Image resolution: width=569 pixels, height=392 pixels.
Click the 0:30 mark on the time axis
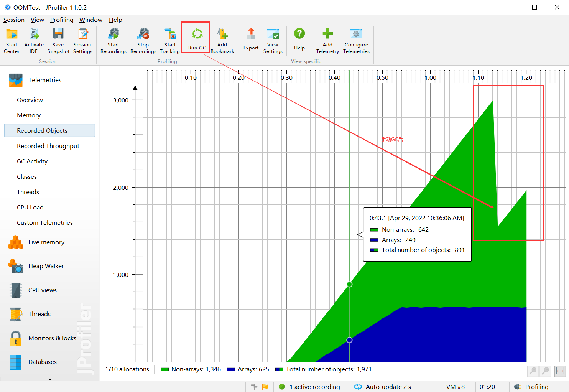286,78
